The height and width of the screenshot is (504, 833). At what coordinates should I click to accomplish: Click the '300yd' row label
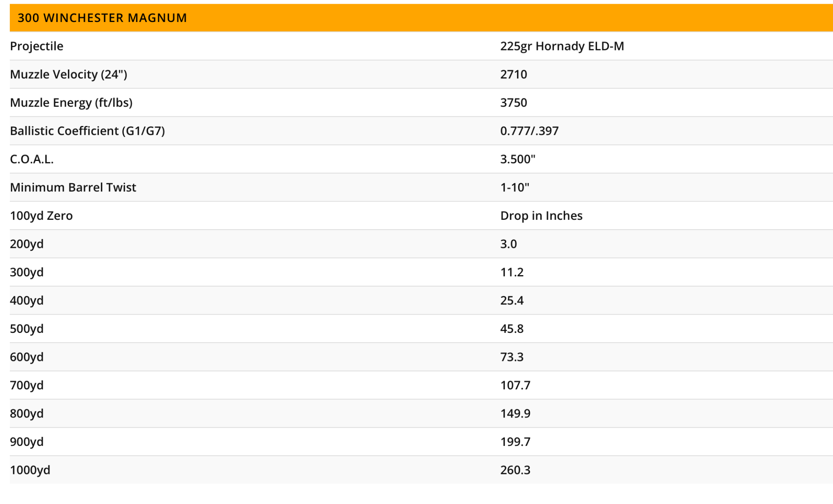[27, 272]
